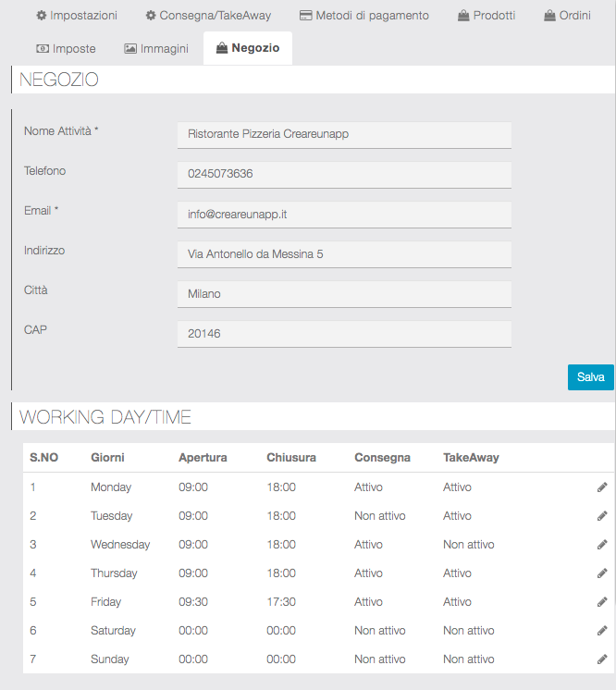Click the pencil icon next to Friday
This screenshot has height=690, width=616.
coord(602,602)
